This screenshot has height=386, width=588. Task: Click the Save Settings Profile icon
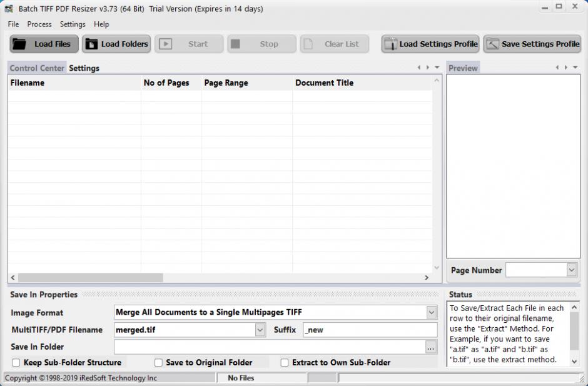[492, 44]
